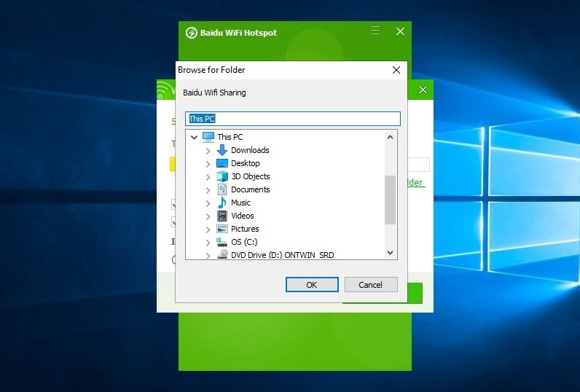The image size is (580, 392).
Task: Expand the DVD Drive (D:) node
Action: 208,255
